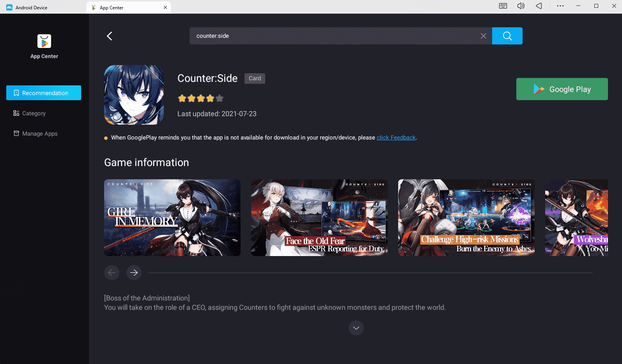Expand the game description with down chevron
Screen dimensions: 622x364
(x=356, y=328)
